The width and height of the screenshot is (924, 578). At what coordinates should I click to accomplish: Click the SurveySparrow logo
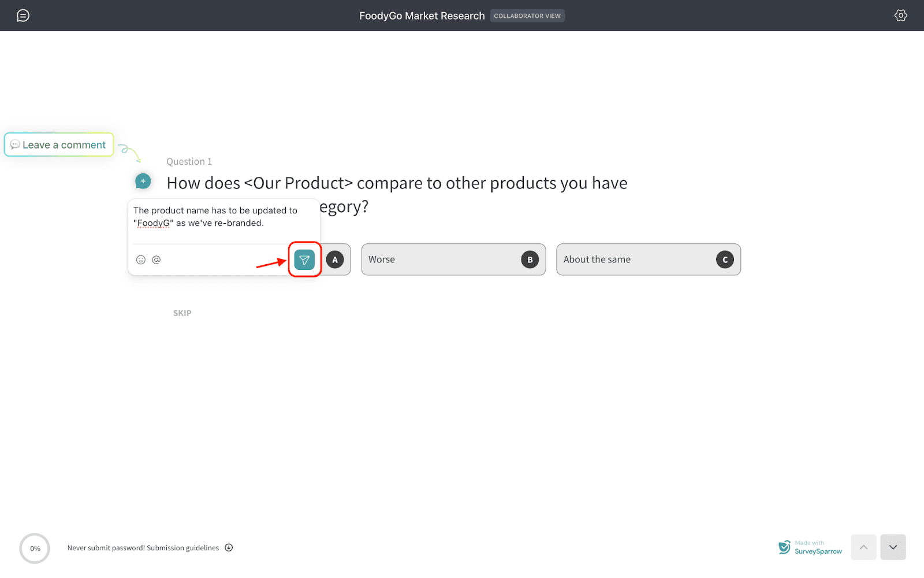point(784,547)
